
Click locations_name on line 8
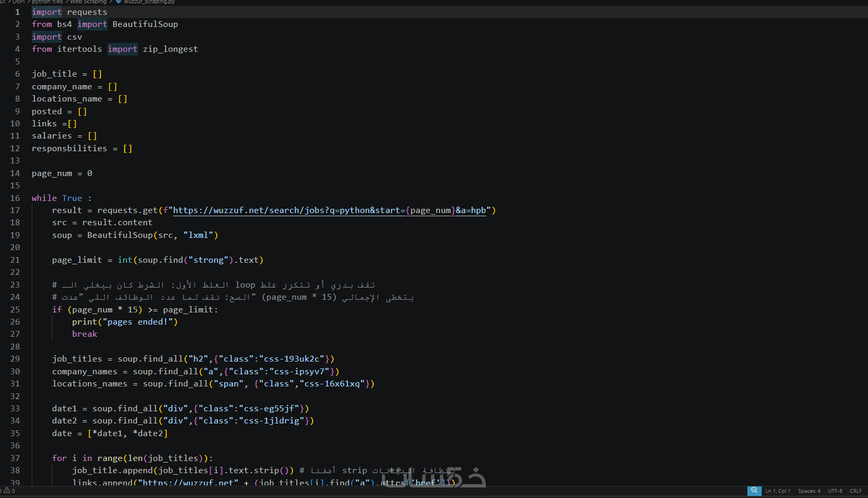click(x=67, y=99)
